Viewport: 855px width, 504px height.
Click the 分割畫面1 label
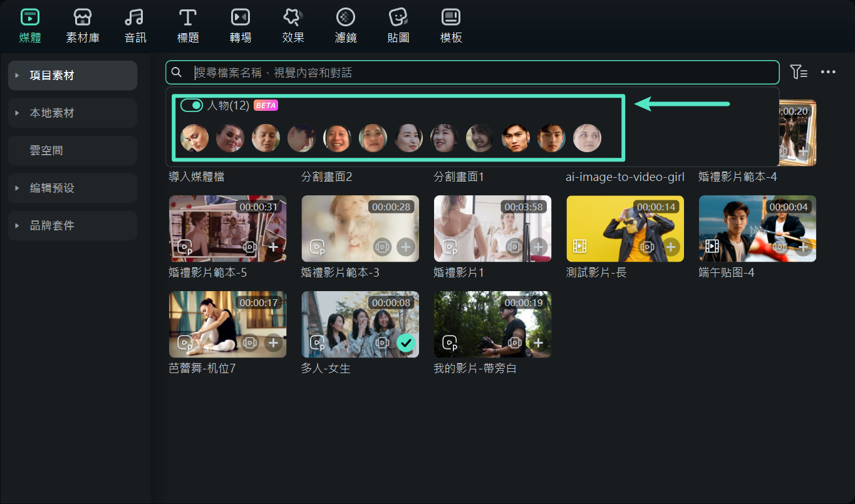459,177
